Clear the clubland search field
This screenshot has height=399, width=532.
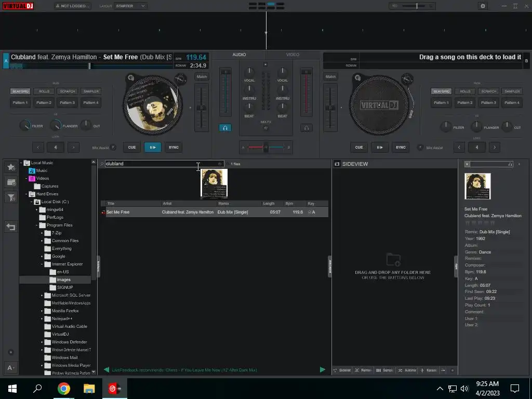tap(220, 164)
